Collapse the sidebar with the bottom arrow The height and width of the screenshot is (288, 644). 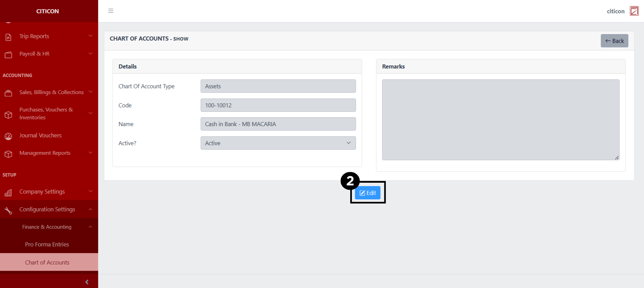[x=87, y=282]
